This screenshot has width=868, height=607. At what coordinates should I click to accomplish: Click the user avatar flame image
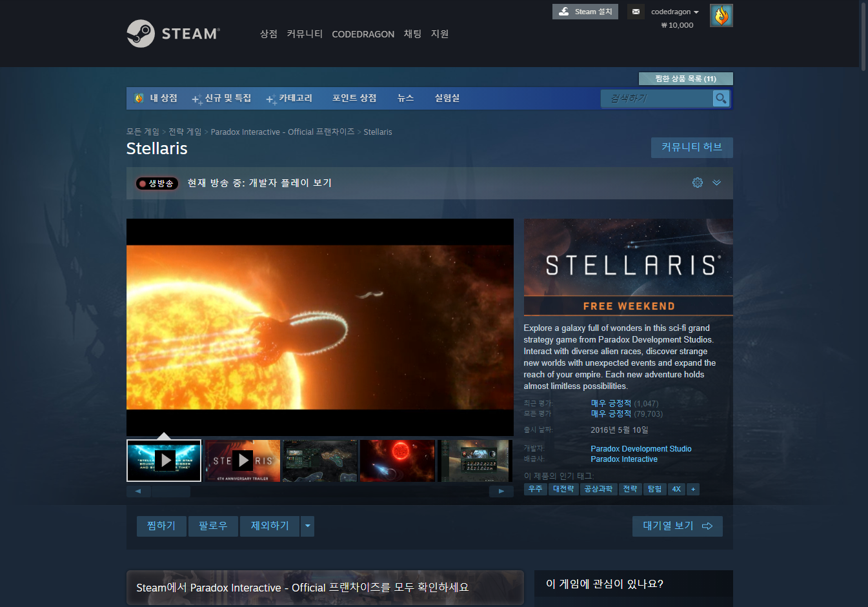pyautogui.click(x=721, y=15)
